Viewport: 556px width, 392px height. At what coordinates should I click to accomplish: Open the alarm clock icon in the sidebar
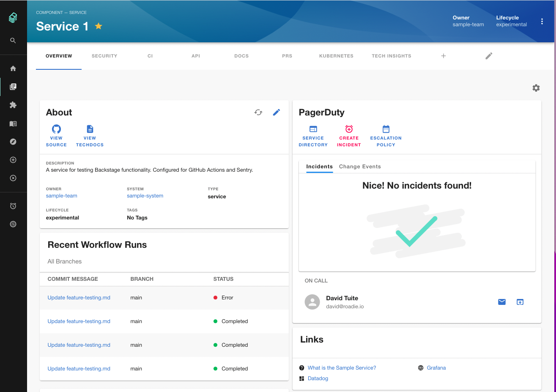[13, 206]
